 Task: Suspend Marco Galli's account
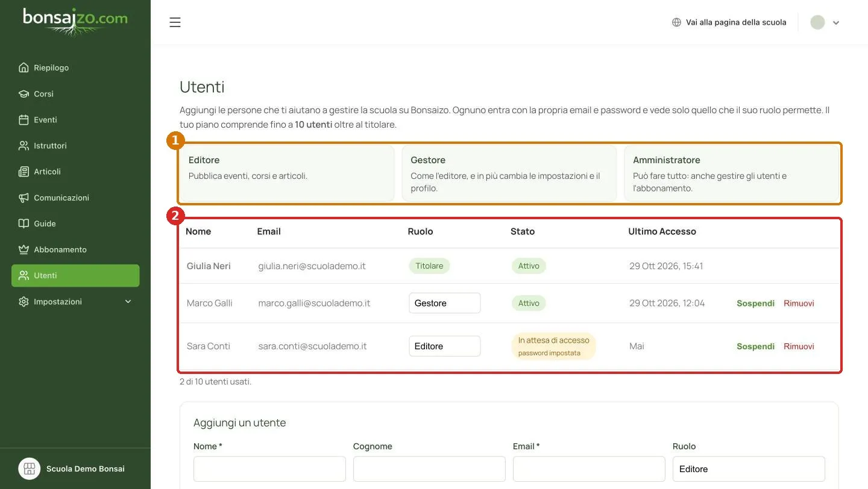click(755, 304)
